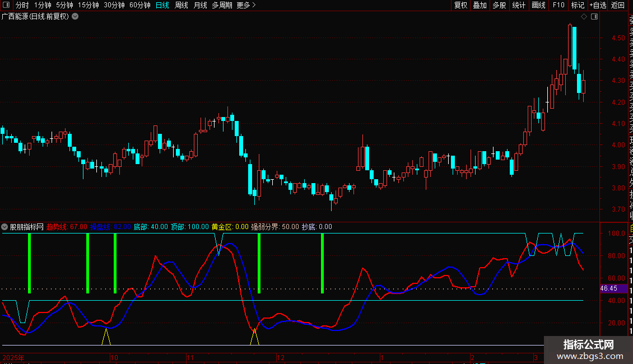Click the month 10 marker on time axis
The image size is (633, 364).
coord(114,357)
